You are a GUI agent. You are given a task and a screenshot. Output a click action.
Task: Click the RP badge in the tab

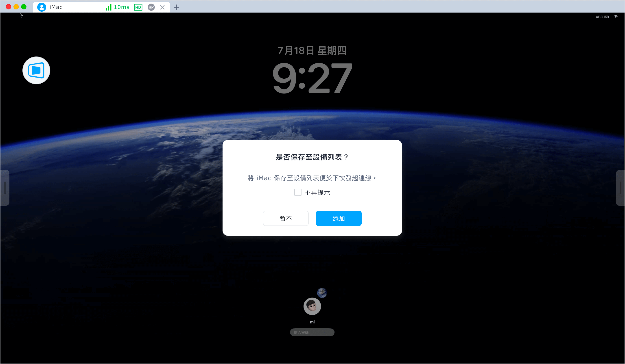click(151, 7)
